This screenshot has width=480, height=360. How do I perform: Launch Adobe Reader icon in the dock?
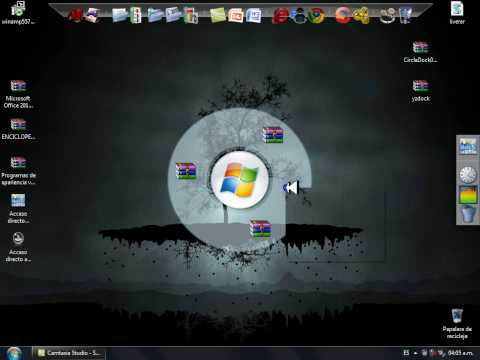tap(75, 15)
